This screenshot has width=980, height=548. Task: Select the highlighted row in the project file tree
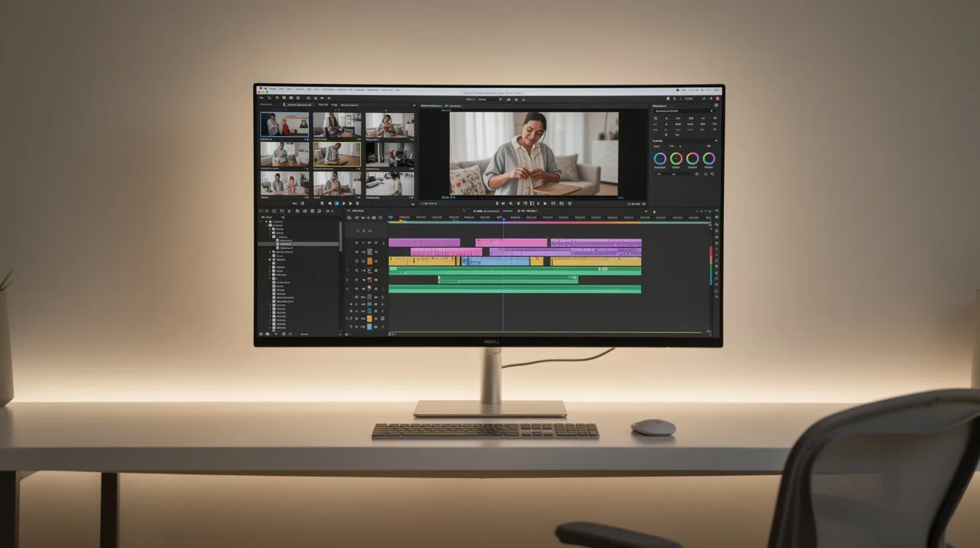click(x=298, y=244)
